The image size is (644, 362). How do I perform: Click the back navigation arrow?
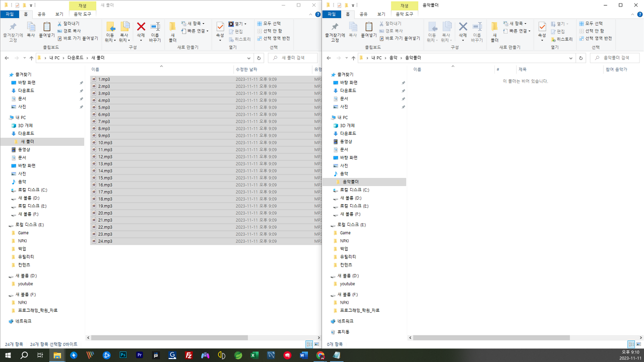tap(6, 57)
